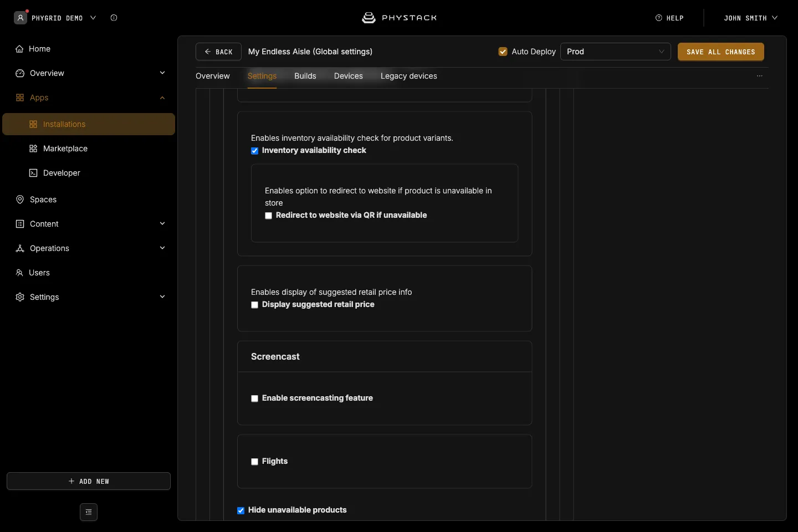Open the John Smith account menu
The width and height of the screenshot is (798, 532).
(751, 18)
